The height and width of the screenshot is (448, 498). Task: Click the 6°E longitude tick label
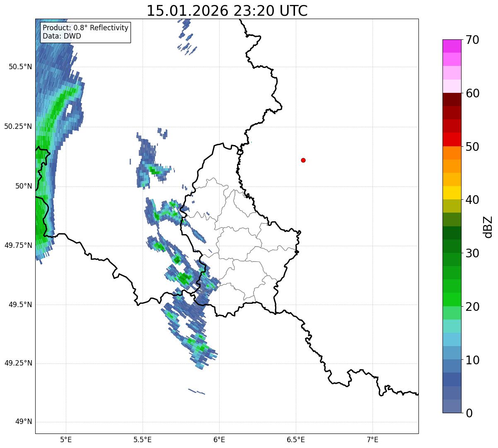click(219, 439)
